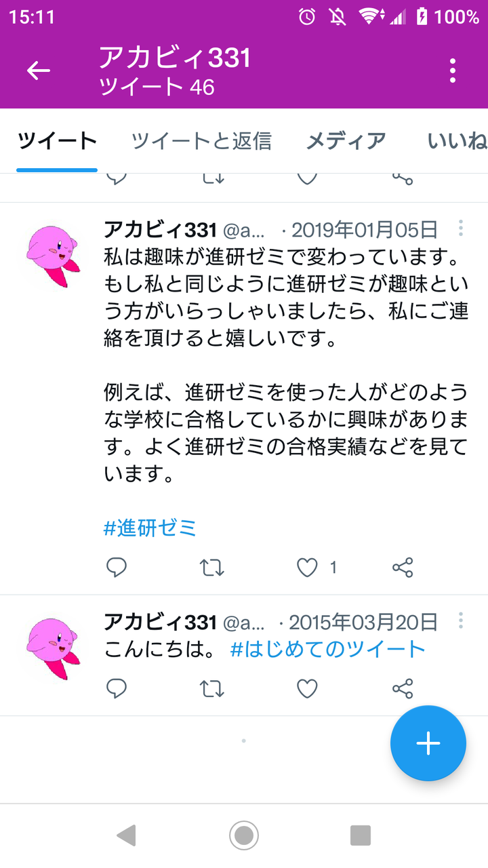Like the 2019年01月05日 tweet

pos(308,568)
